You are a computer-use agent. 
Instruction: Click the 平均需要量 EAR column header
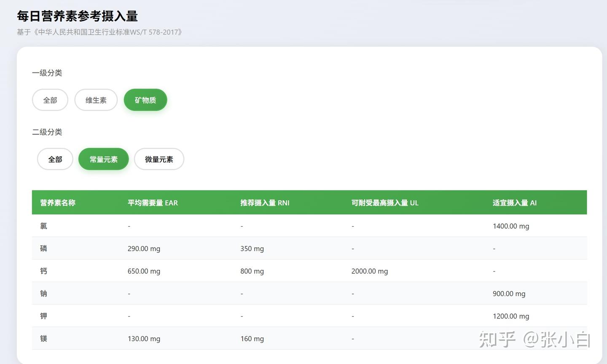153,203
